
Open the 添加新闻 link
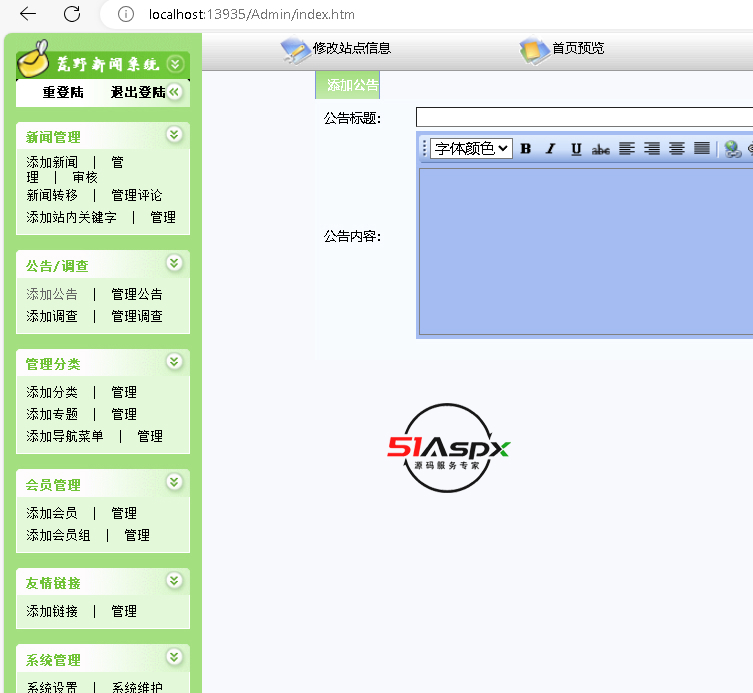52,162
